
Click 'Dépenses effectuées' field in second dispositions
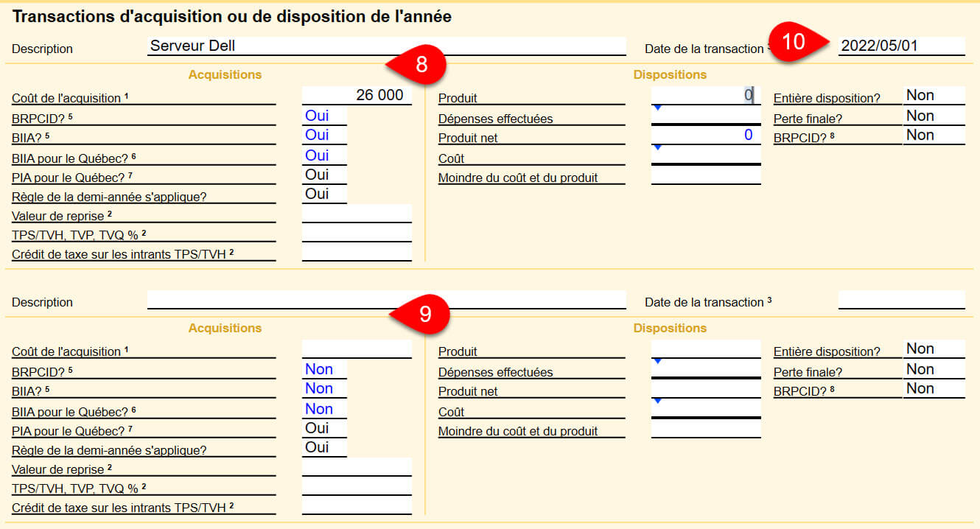706,369
